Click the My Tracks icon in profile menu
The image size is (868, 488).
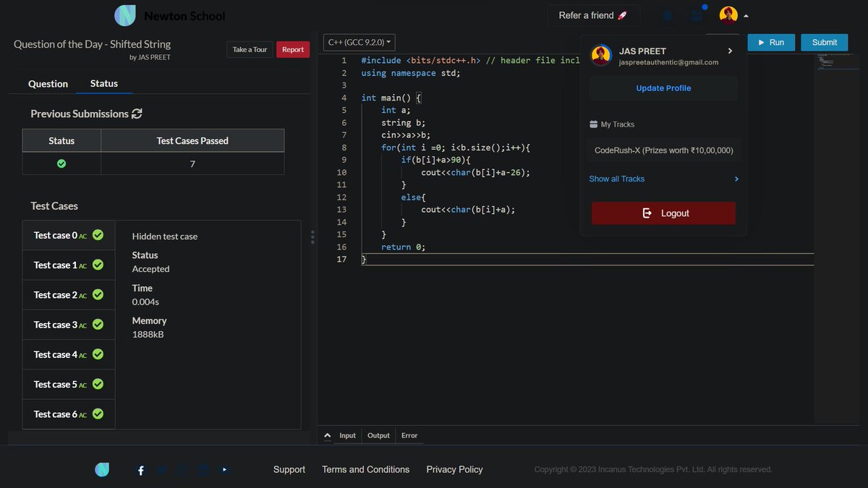(x=593, y=124)
